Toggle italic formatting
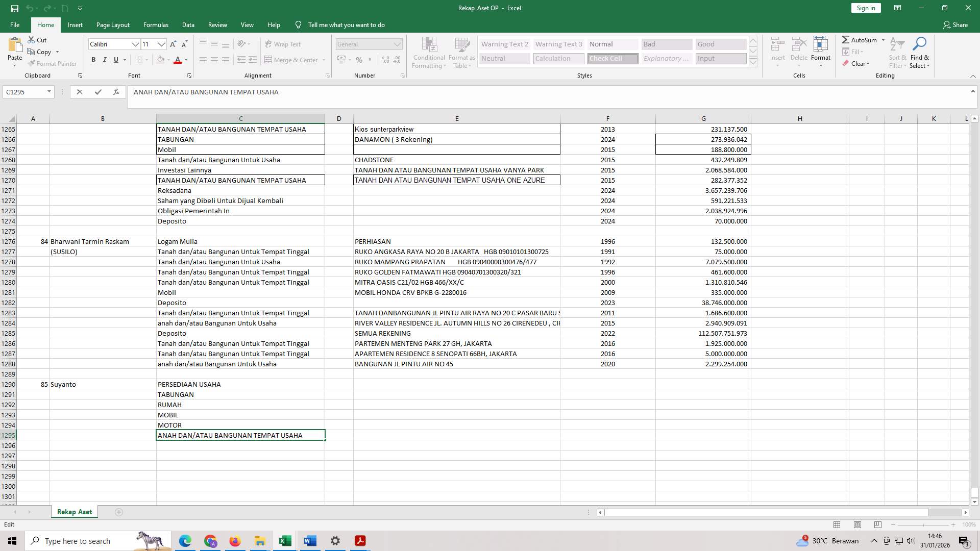The image size is (980, 551). click(105, 60)
